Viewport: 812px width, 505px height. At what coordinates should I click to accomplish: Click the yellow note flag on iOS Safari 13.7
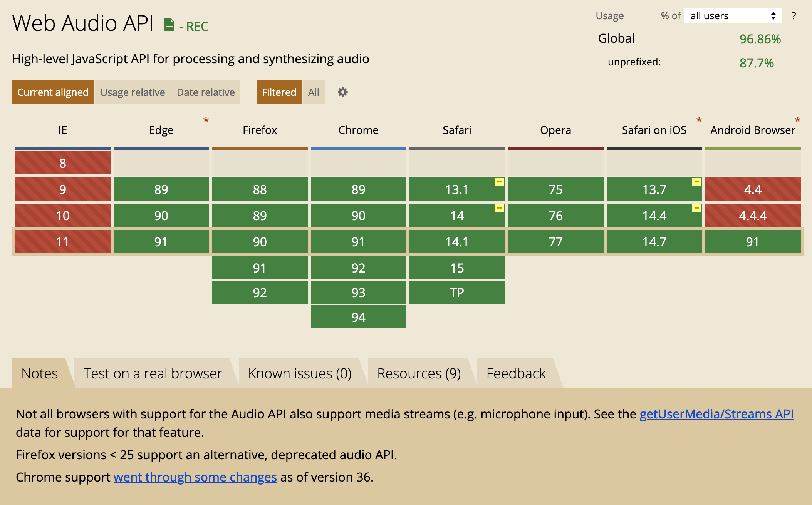[x=696, y=182]
